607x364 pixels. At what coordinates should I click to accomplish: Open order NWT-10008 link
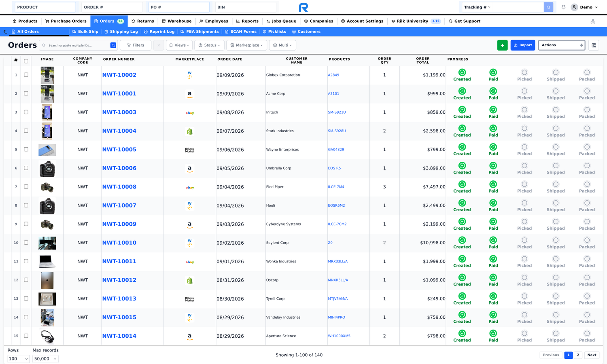tap(119, 187)
